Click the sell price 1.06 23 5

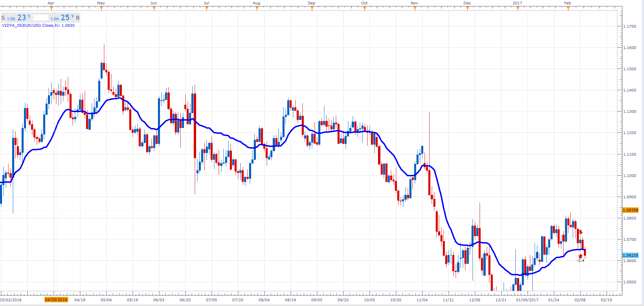19,18
